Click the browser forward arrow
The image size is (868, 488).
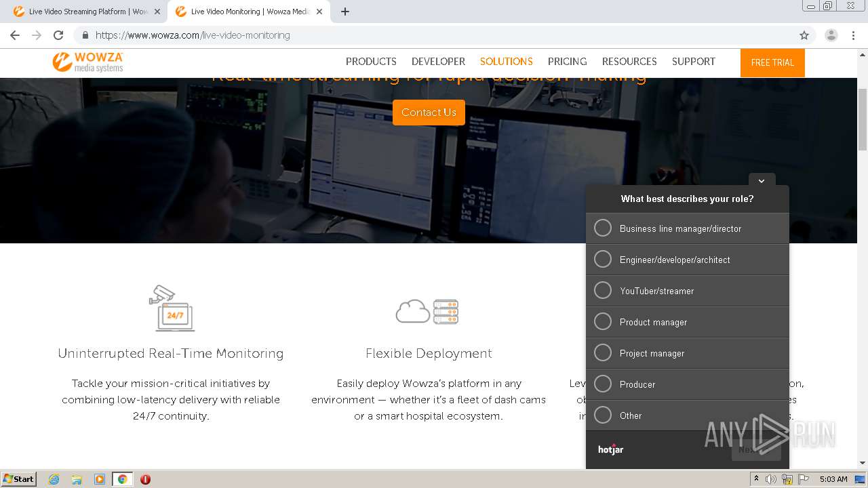(x=37, y=35)
